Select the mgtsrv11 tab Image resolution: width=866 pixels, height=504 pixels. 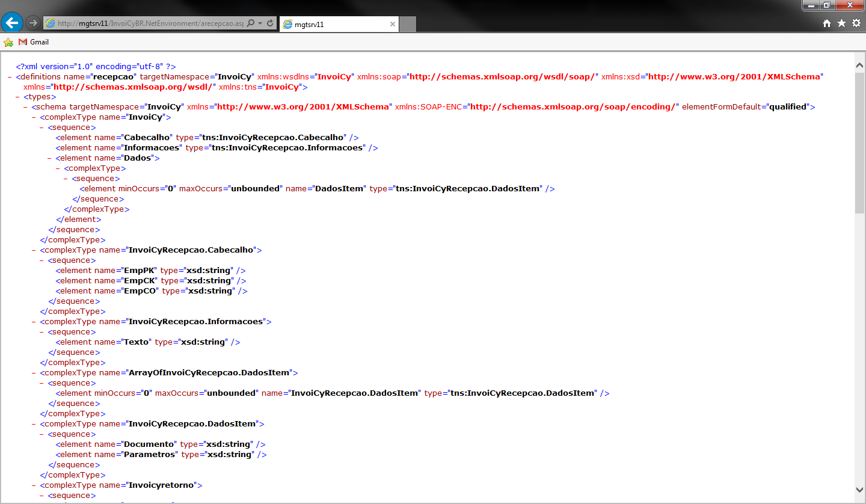[334, 24]
